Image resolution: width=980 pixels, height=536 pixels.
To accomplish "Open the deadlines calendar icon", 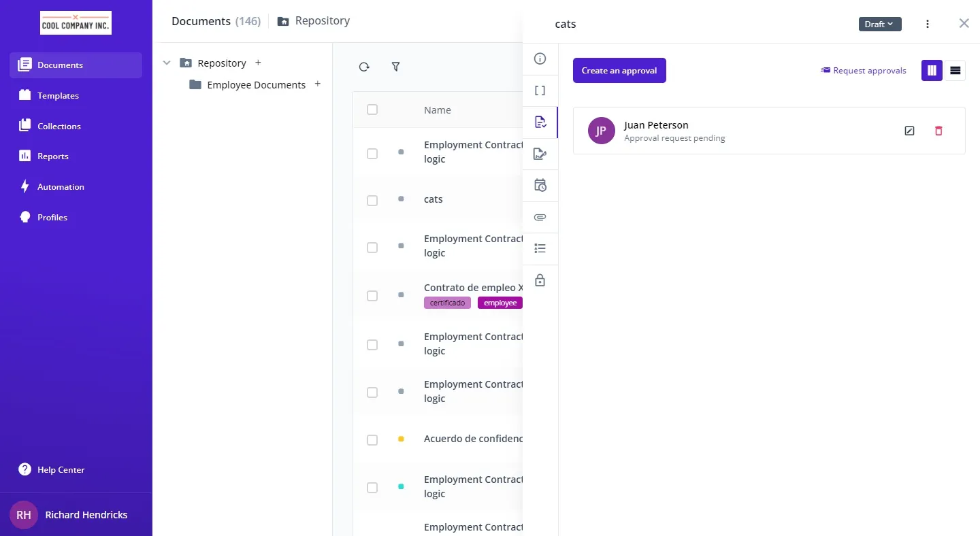I will tap(540, 186).
